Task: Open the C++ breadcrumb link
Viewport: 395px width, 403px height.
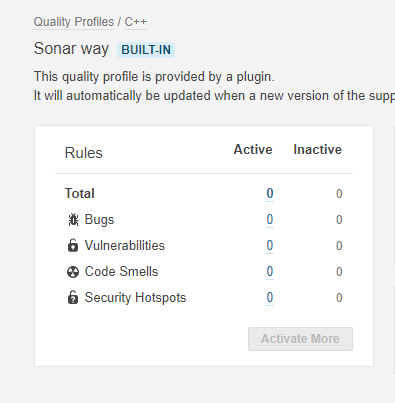Action: [136, 22]
